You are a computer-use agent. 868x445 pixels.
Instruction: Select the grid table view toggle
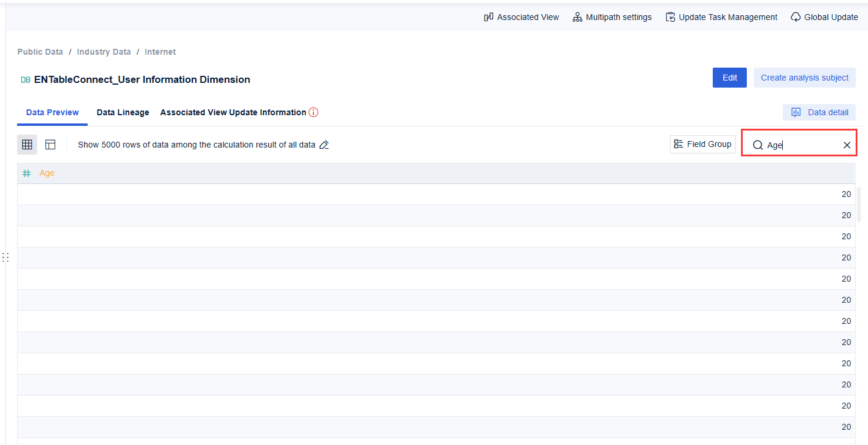(x=27, y=145)
